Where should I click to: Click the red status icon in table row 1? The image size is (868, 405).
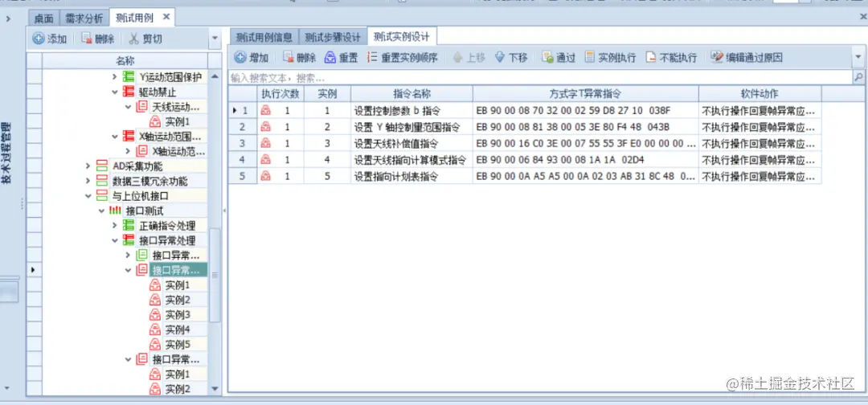click(x=266, y=111)
